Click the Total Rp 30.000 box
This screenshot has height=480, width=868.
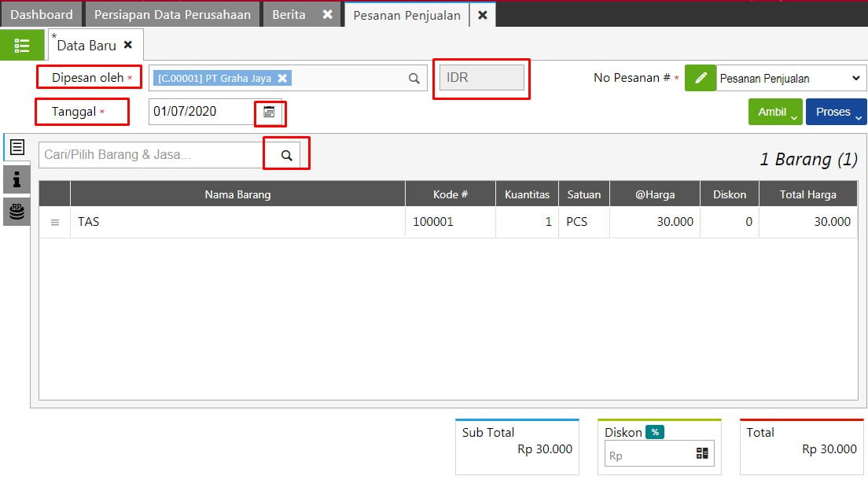point(802,447)
